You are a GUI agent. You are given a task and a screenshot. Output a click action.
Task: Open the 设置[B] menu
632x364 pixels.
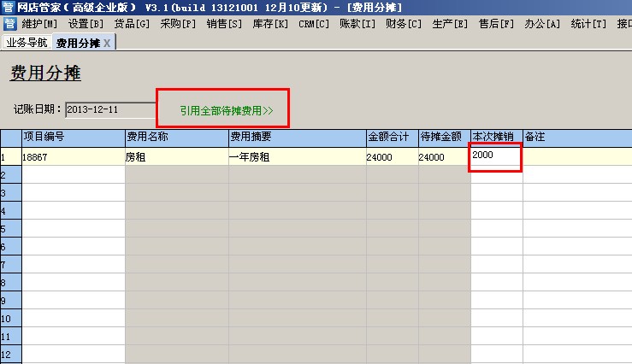tap(86, 23)
